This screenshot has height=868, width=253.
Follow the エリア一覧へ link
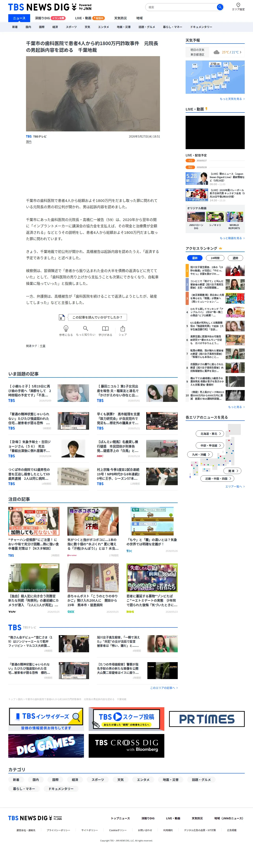point(235,487)
